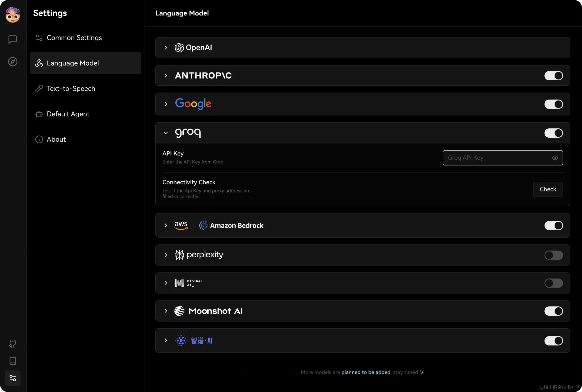Image resolution: width=582 pixels, height=392 pixels.
Task: Open Common Settings menu item
Action: tap(74, 38)
